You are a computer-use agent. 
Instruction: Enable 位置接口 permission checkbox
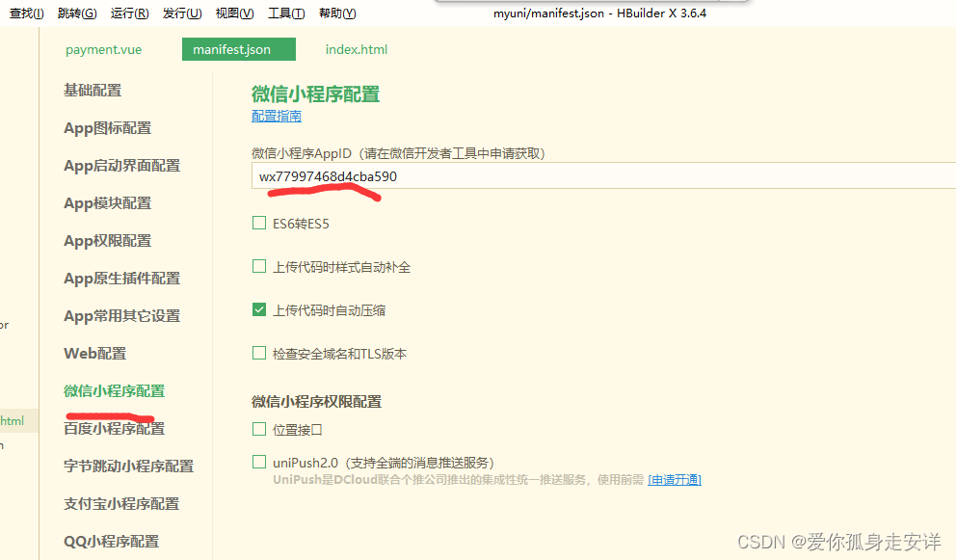(x=259, y=431)
